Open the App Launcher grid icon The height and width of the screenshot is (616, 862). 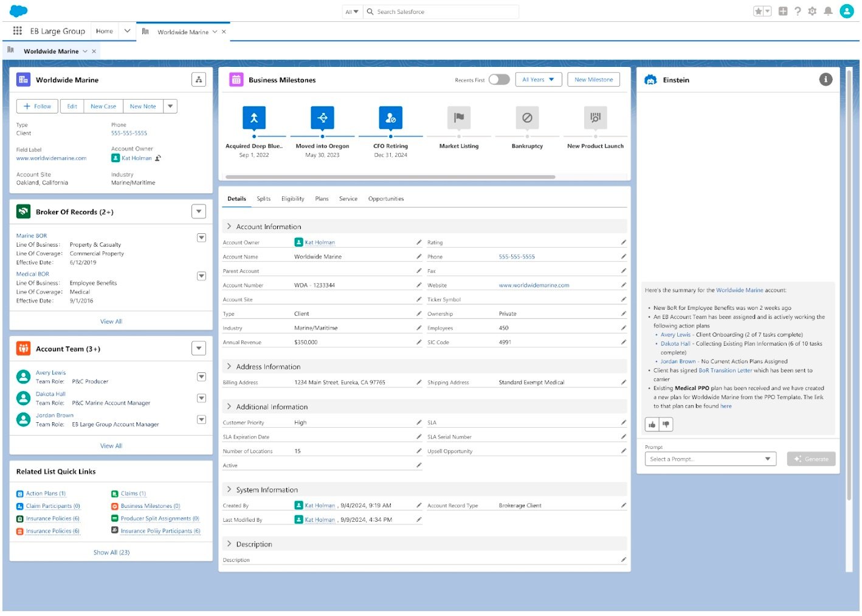(x=18, y=31)
